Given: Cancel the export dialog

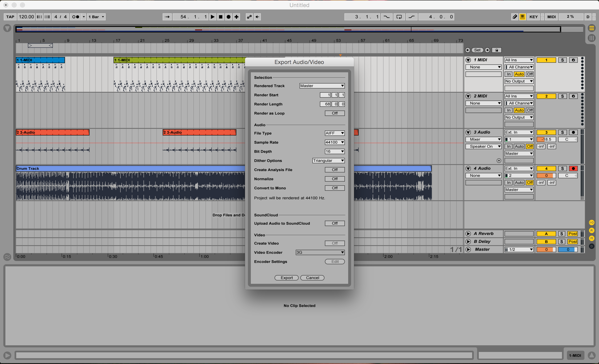Looking at the screenshot, I should click(x=312, y=278).
